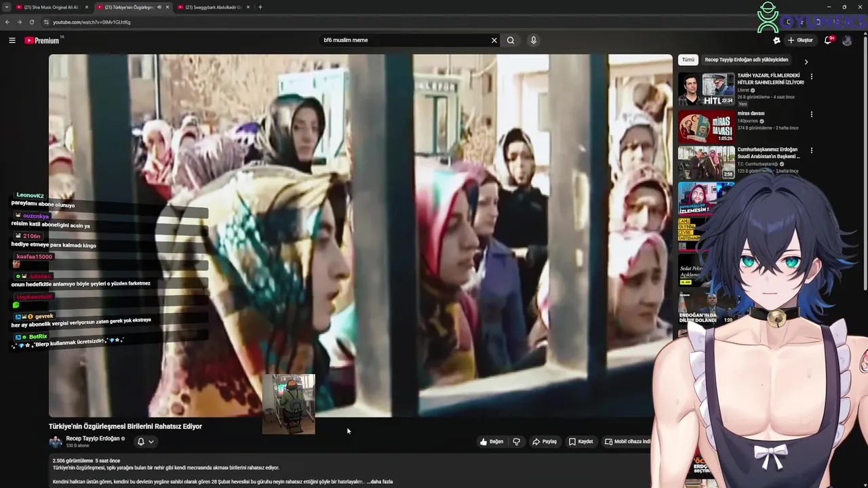Go to YouTube Premium home logo
Image resolution: width=868 pixels, height=488 pixels.
(43, 40)
